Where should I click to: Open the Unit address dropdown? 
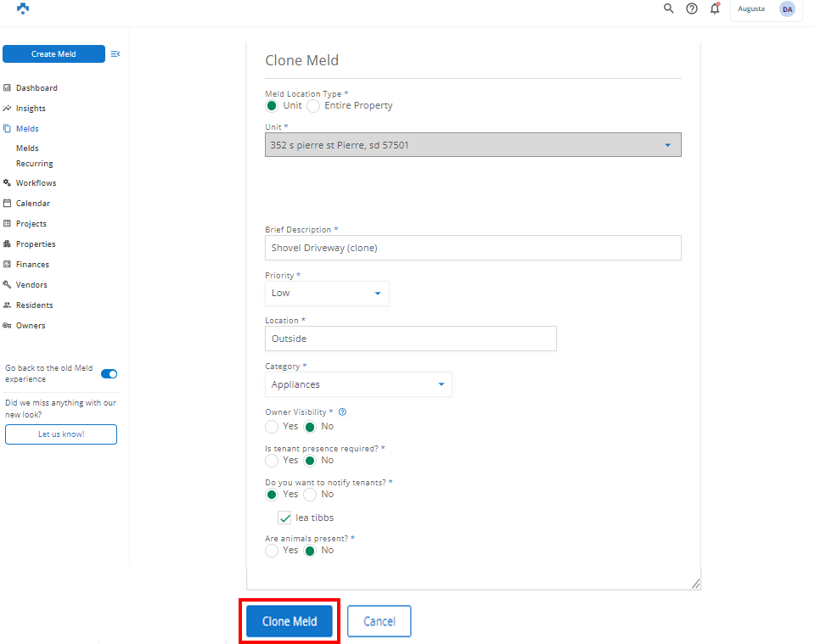pos(473,145)
